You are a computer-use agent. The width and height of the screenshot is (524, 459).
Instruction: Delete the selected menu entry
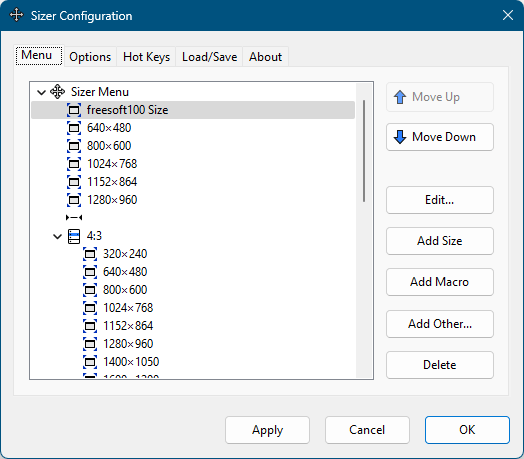point(440,365)
